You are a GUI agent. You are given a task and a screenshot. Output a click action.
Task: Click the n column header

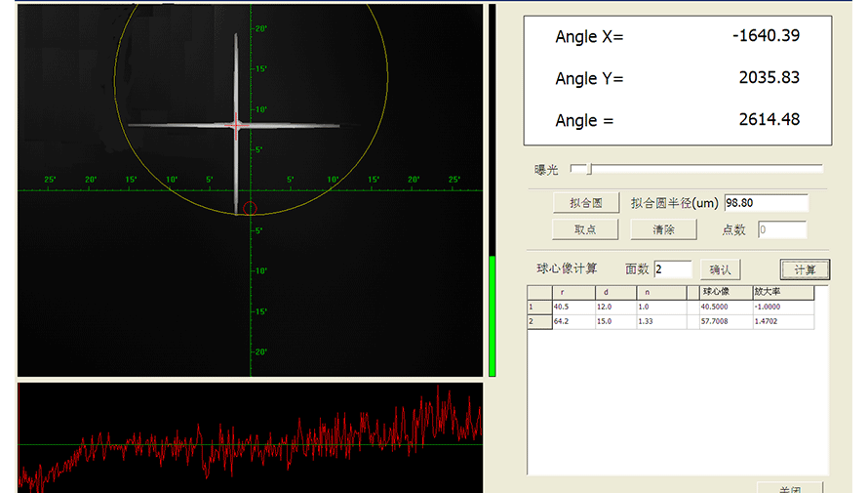(661, 292)
